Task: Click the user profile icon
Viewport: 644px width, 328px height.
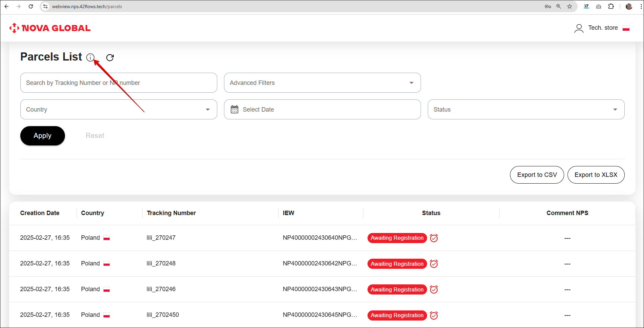Action: [579, 28]
